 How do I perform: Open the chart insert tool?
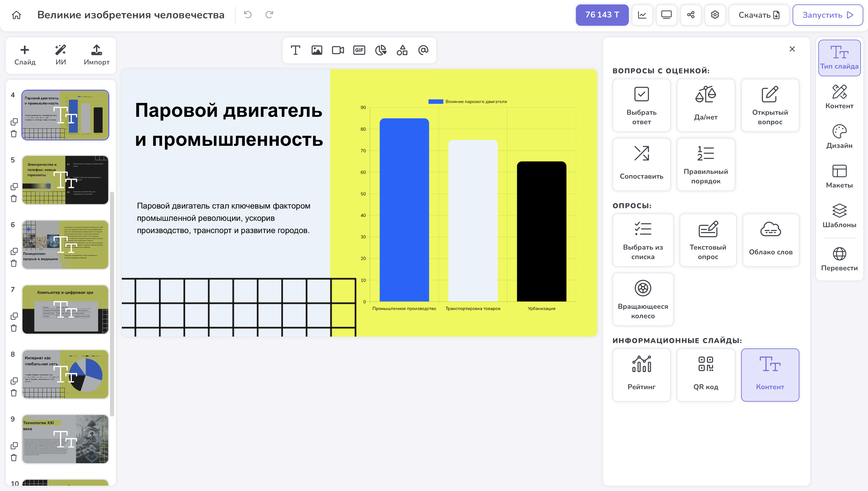tap(381, 50)
